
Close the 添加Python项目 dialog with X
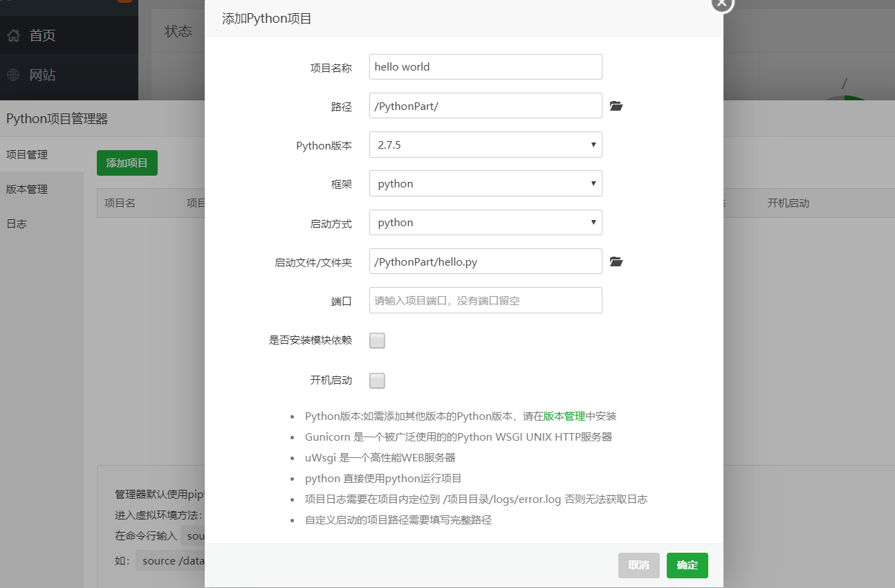point(722,3)
